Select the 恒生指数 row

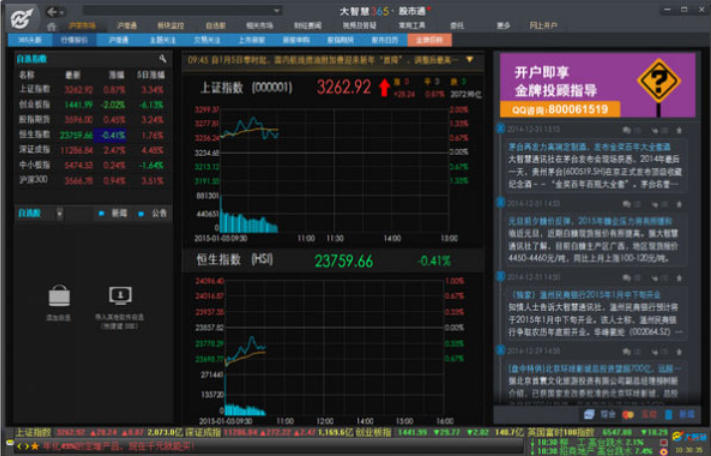pos(92,135)
